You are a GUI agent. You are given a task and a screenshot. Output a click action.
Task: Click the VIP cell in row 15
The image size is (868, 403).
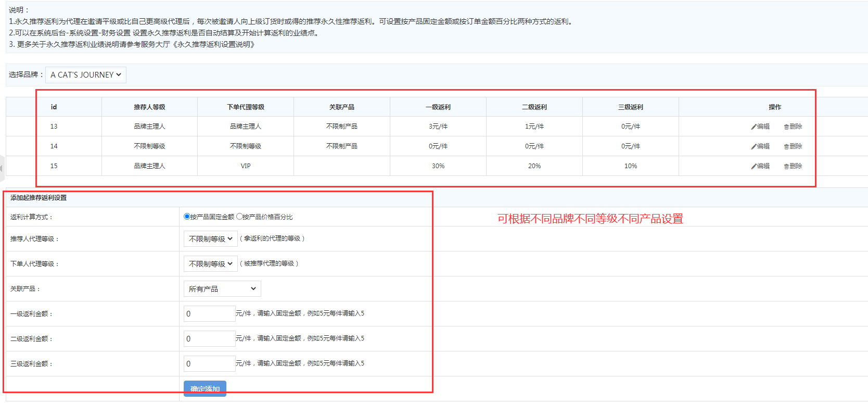click(x=246, y=166)
